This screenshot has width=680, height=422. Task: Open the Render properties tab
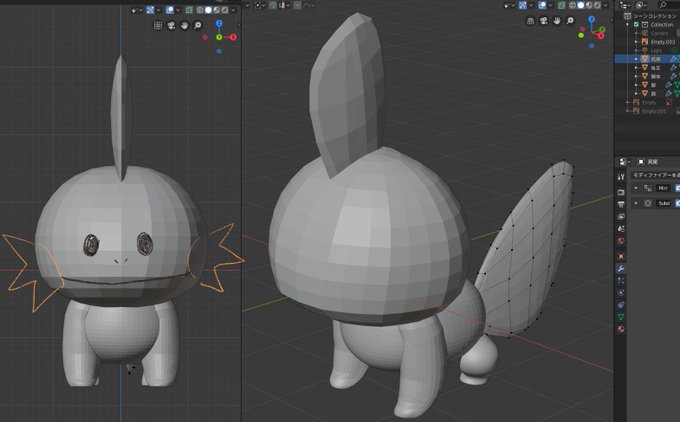click(621, 192)
